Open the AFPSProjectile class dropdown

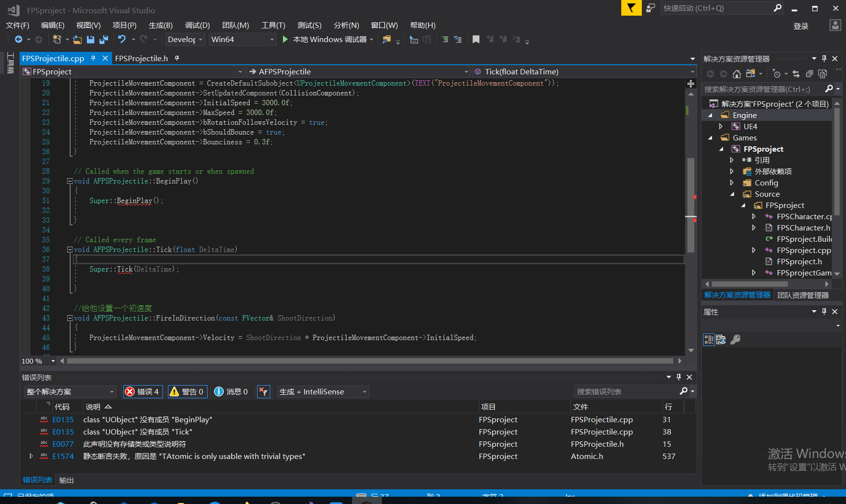(x=358, y=71)
